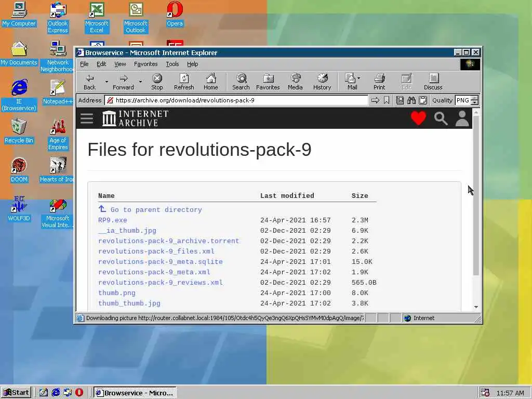This screenshot has width=532, height=399.
Task: Open the View menu
Action: coord(120,64)
